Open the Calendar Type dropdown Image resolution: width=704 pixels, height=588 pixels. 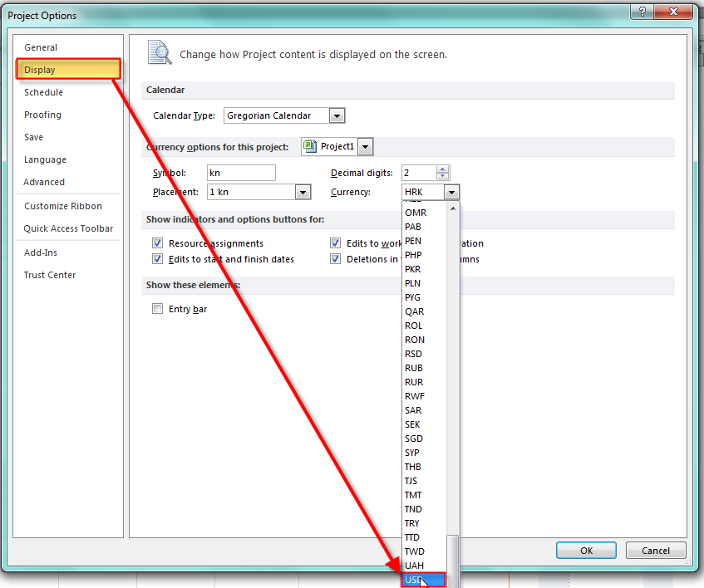coord(336,116)
